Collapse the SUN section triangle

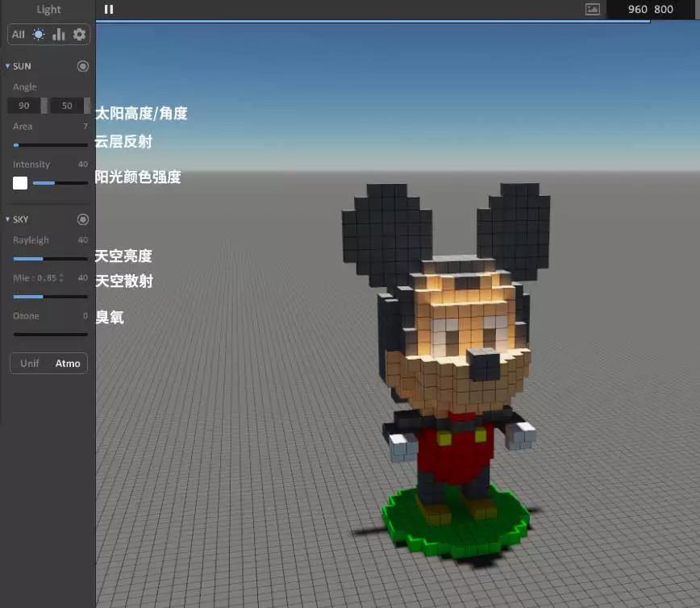point(7,66)
